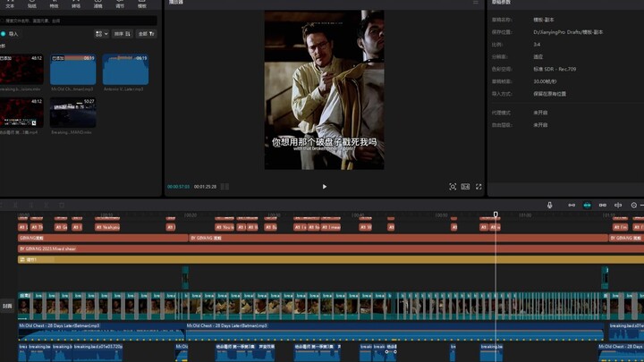
Task: Click the 01:00 timeline ruler mark
Action: coord(525,215)
